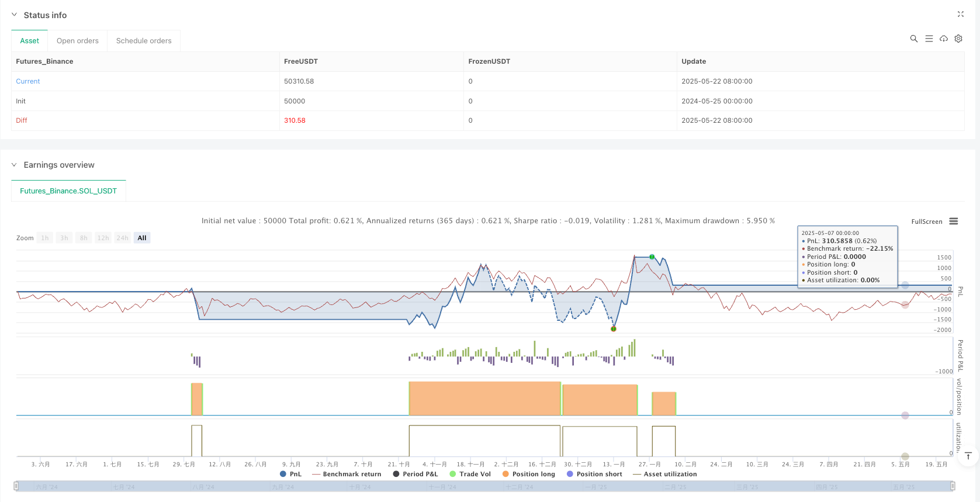Viewport: 980px width, 502px height.
Task: Collapse the Earnings overview section
Action: tap(15, 165)
